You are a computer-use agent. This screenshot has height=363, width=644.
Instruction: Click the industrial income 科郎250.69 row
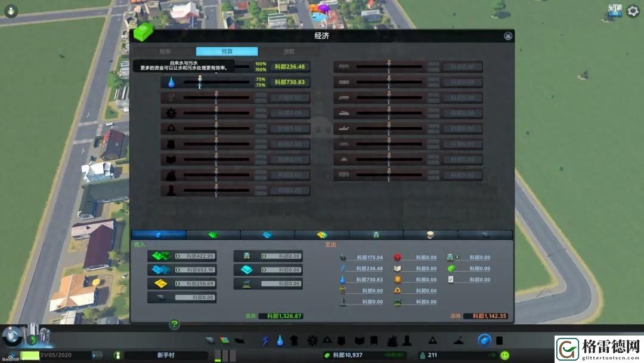coord(182,284)
